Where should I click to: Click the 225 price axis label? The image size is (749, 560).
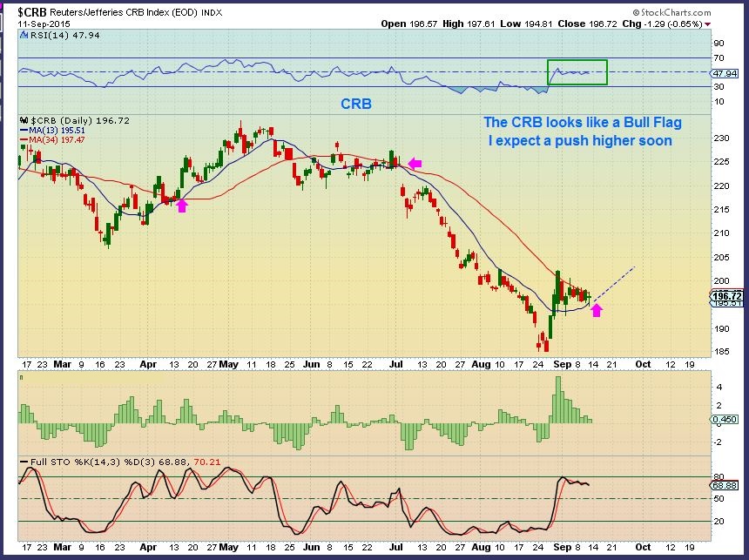click(x=721, y=161)
